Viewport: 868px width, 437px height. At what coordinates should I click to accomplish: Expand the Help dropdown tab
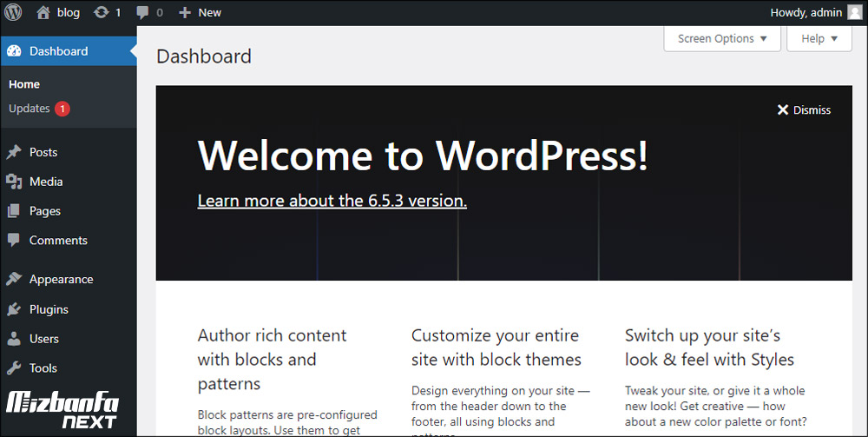pyautogui.click(x=819, y=39)
